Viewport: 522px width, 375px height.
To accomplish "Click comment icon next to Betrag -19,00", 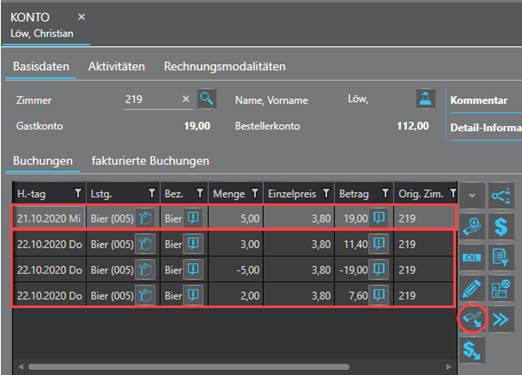I will (379, 269).
